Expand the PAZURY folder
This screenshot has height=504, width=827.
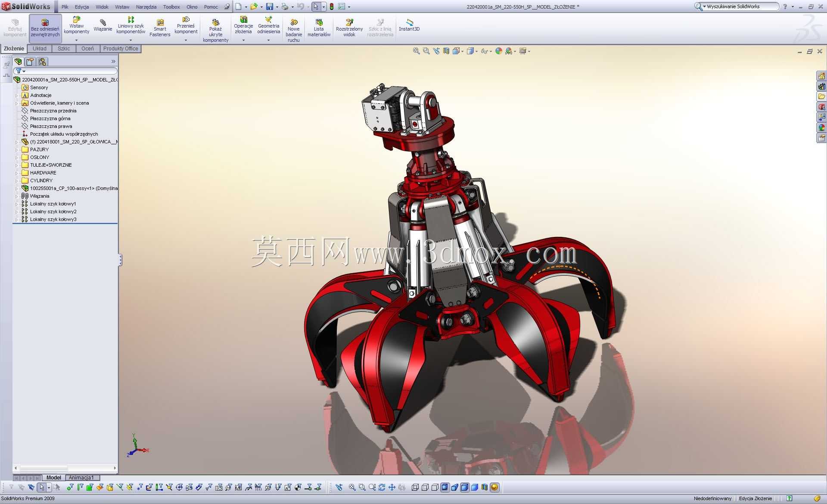[x=17, y=149]
